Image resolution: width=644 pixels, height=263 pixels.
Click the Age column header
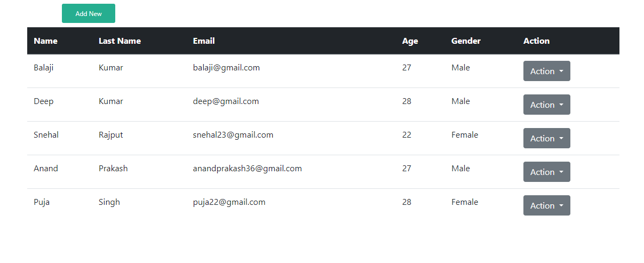pyautogui.click(x=410, y=41)
